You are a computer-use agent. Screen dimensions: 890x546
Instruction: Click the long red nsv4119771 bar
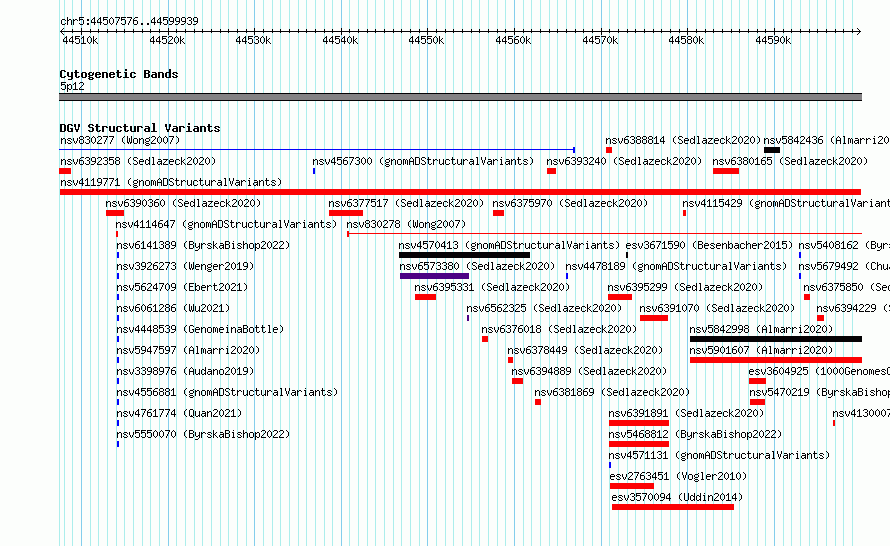coord(460,192)
